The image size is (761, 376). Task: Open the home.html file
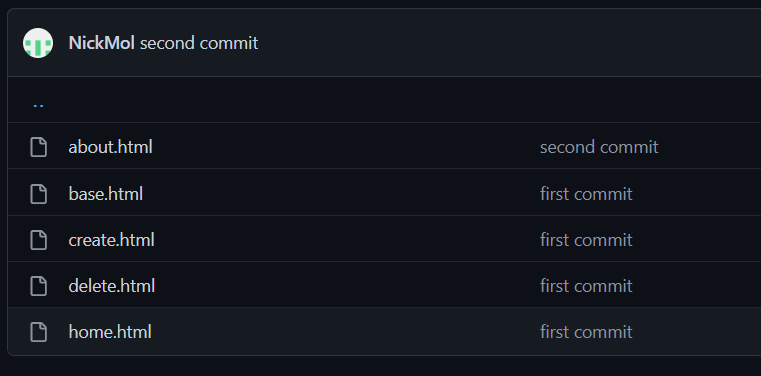point(110,332)
